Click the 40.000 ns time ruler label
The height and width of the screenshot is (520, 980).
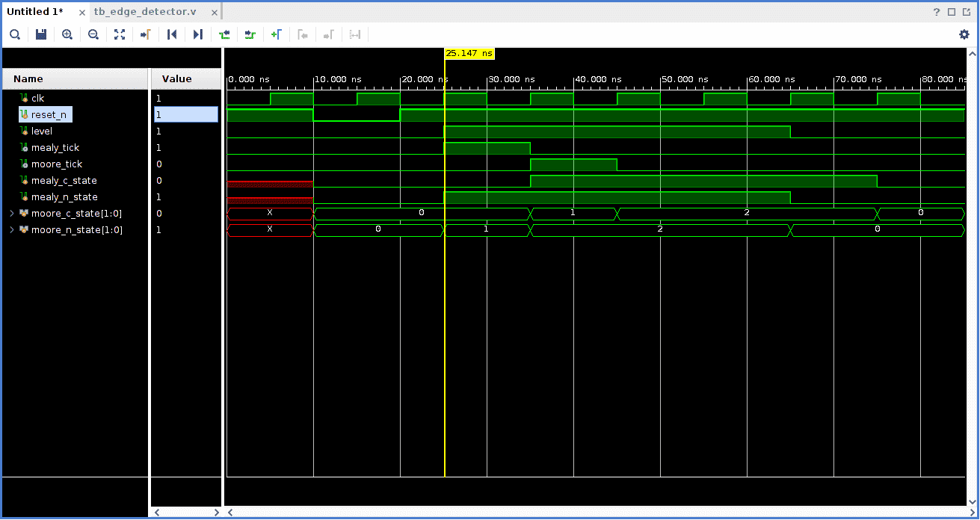tap(598, 79)
